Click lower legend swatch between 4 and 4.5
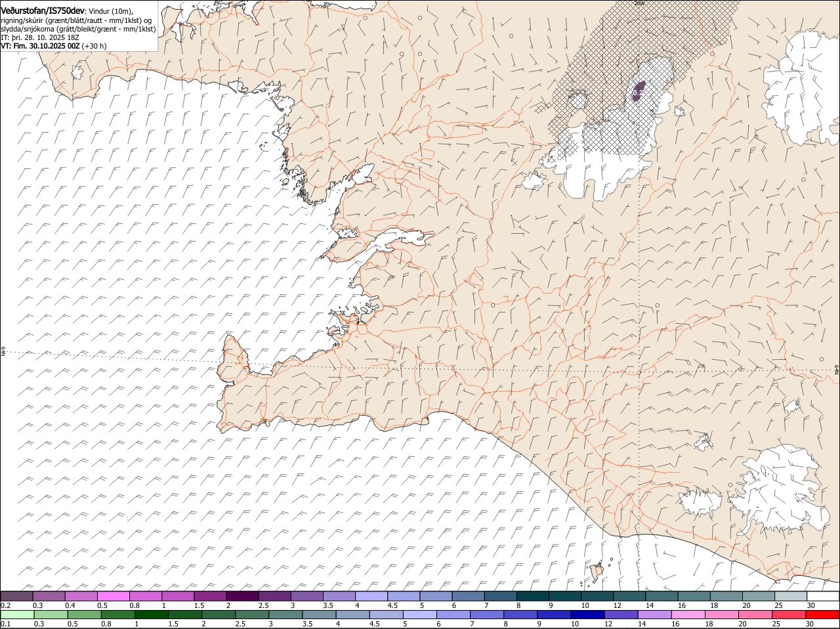Viewport: 840px width, 629px height. [x=352, y=615]
